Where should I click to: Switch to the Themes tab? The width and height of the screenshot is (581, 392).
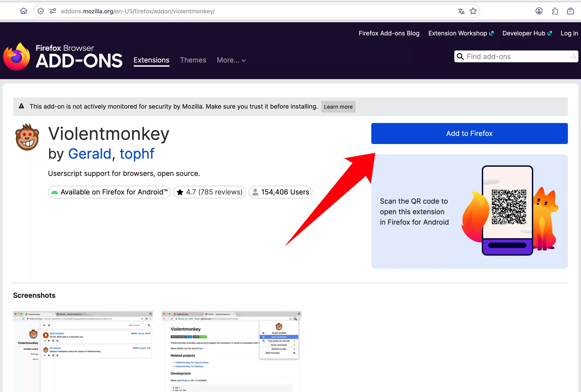[x=193, y=60]
